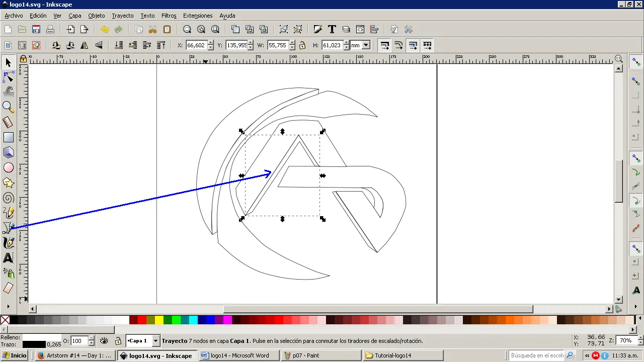
Task: Open the Filtros menu
Action: [x=169, y=16]
